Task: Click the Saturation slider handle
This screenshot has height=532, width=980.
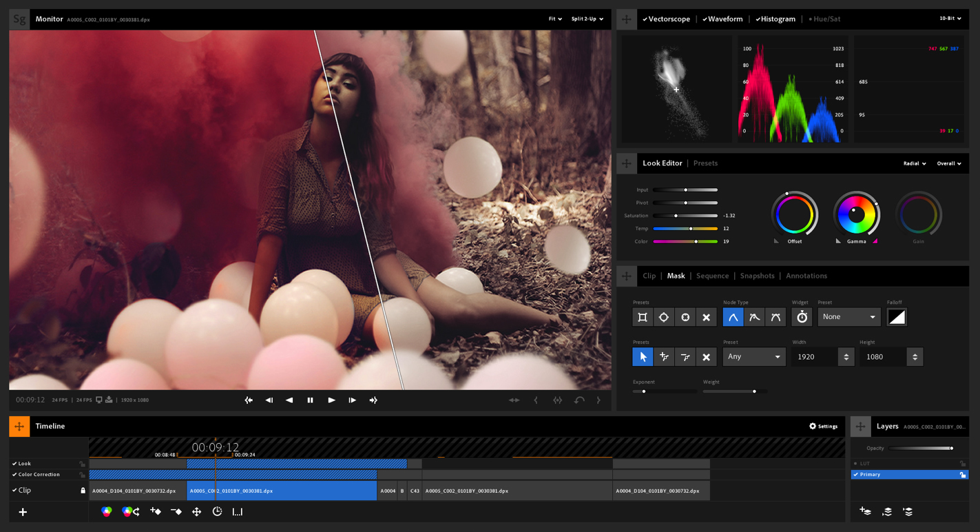Action: coord(676,216)
